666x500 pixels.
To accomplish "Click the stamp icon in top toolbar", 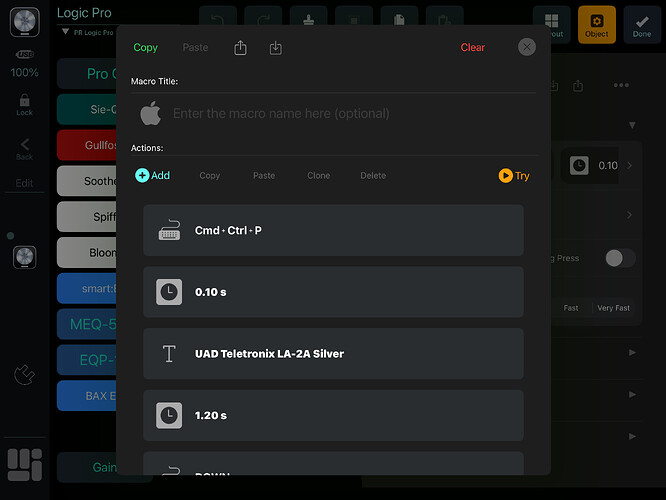I will [x=309, y=19].
